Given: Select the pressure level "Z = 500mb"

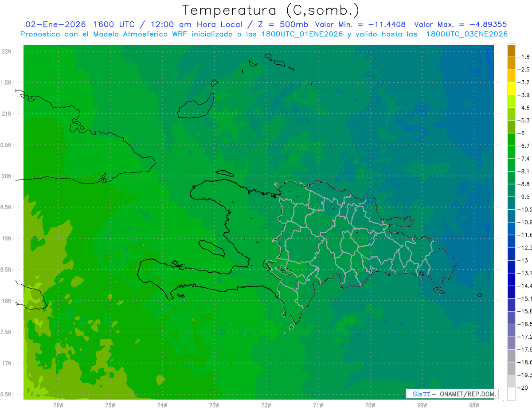Looking at the screenshot, I should 282,24.
